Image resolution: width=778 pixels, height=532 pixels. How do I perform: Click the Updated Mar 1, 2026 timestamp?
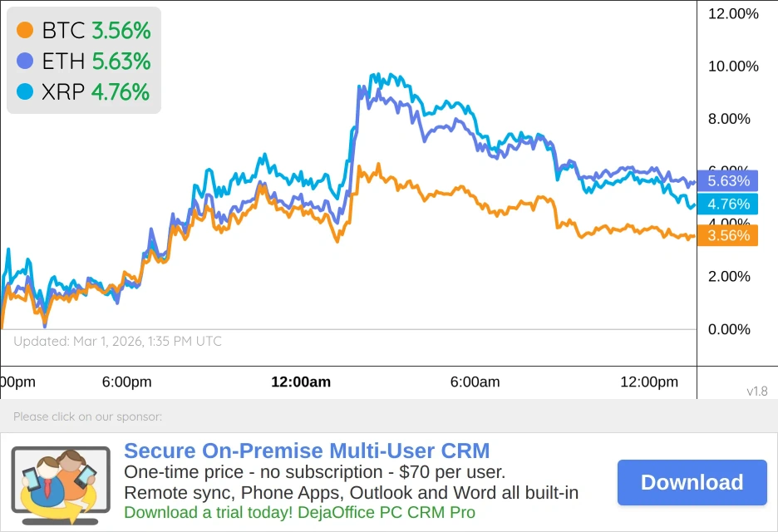click(x=117, y=341)
